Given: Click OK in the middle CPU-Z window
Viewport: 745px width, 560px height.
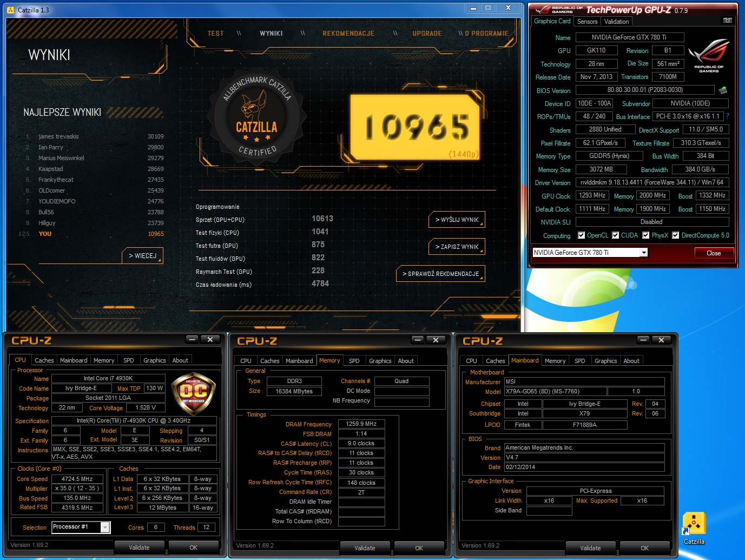Looking at the screenshot, I should click(419, 548).
